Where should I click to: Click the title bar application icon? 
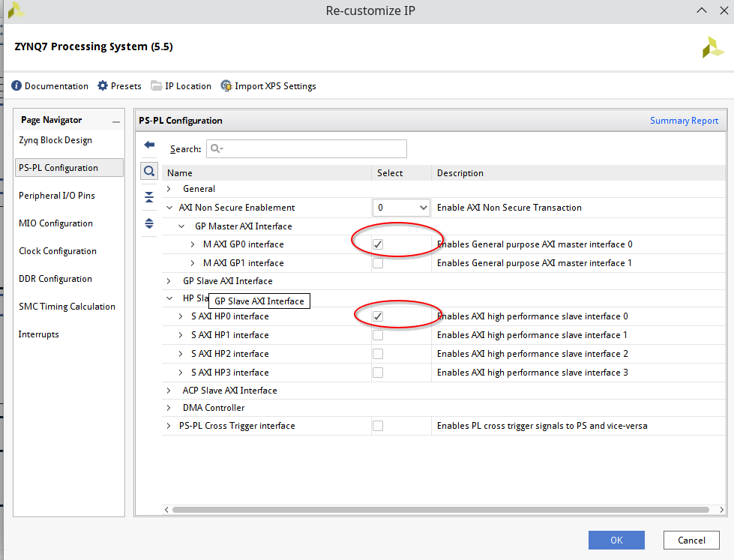16,10
